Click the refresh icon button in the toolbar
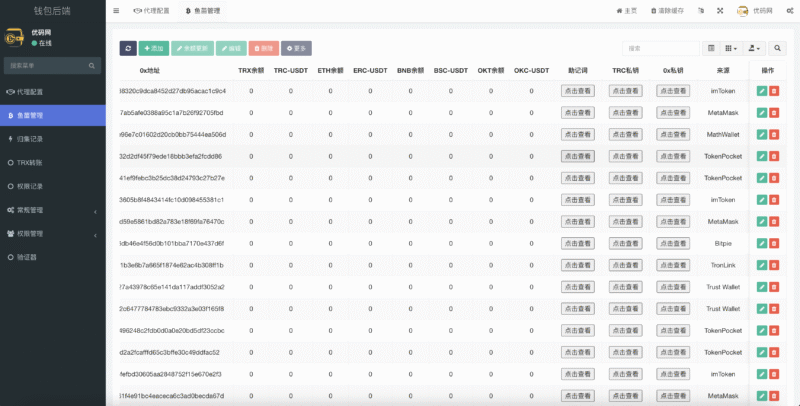 [x=128, y=48]
